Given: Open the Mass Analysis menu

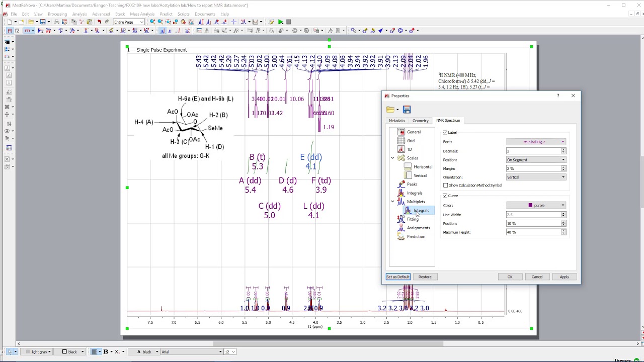Looking at the screenshot, I should [x=142, y=14].
